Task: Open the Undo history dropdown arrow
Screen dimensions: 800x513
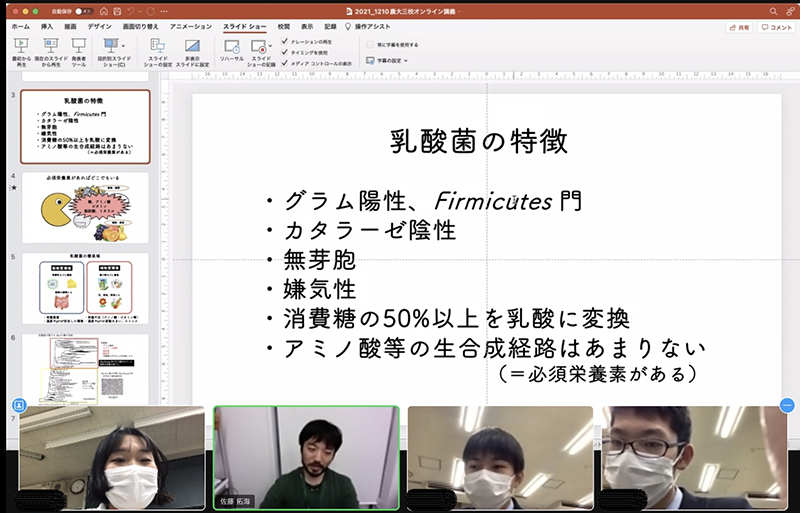Action: [x=139, y=11]
